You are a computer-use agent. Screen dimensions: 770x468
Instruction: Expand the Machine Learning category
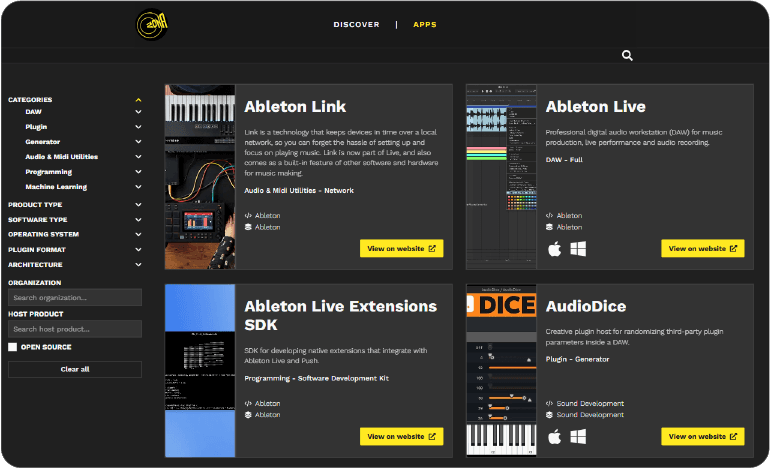(x=138, y=187)
